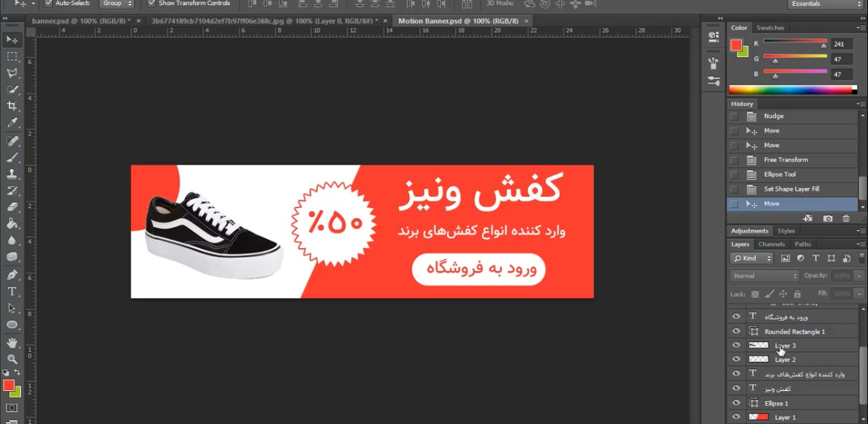Open the layer filter Kind dropdown
This screenshot has height=424, width=868.
click(752, 258)
